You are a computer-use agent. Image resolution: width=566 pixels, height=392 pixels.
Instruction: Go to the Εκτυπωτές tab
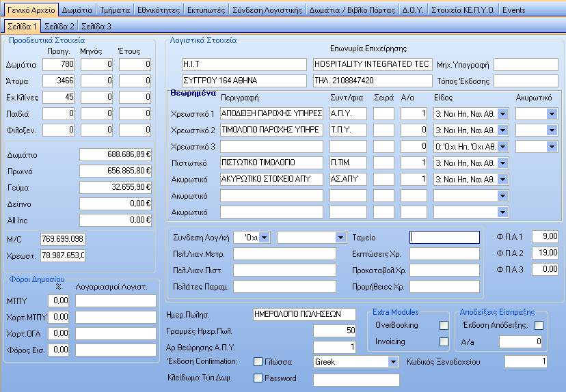pos(206,10)
